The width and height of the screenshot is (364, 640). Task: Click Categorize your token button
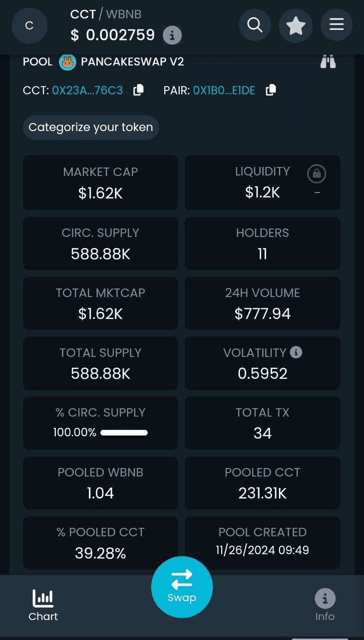[91, 127]
